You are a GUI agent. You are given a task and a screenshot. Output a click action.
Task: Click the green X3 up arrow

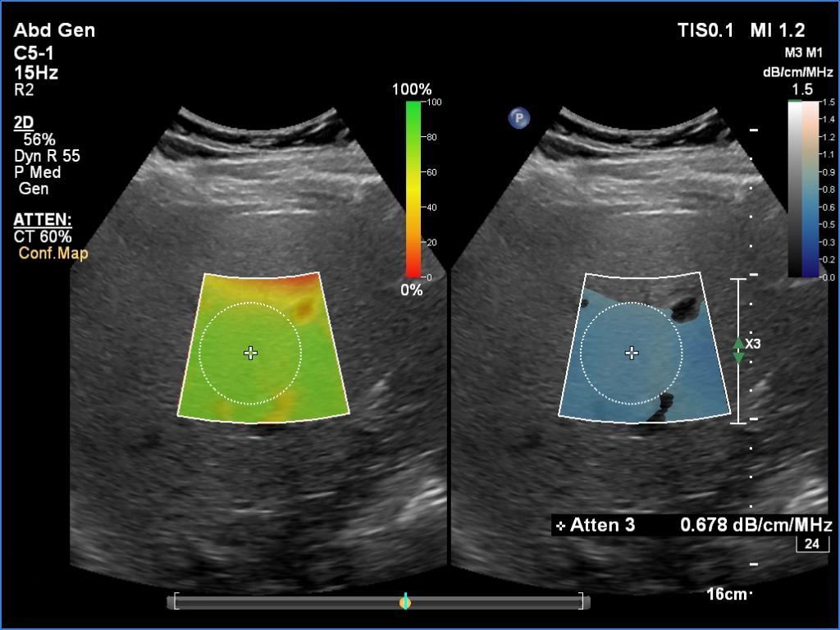pos(738,343)
